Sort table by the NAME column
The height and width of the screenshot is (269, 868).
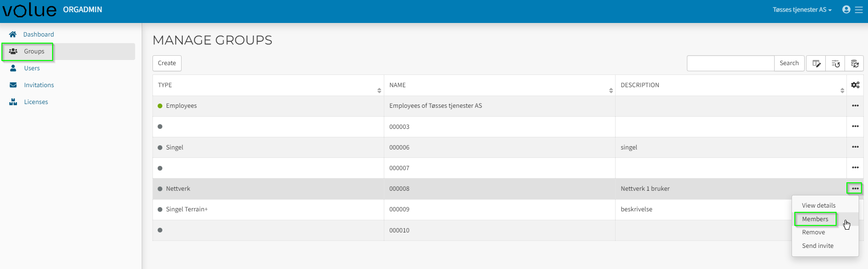(x=610, y=90)
